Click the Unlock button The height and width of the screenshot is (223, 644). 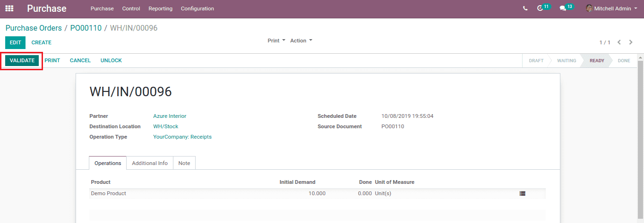(111, 60)
